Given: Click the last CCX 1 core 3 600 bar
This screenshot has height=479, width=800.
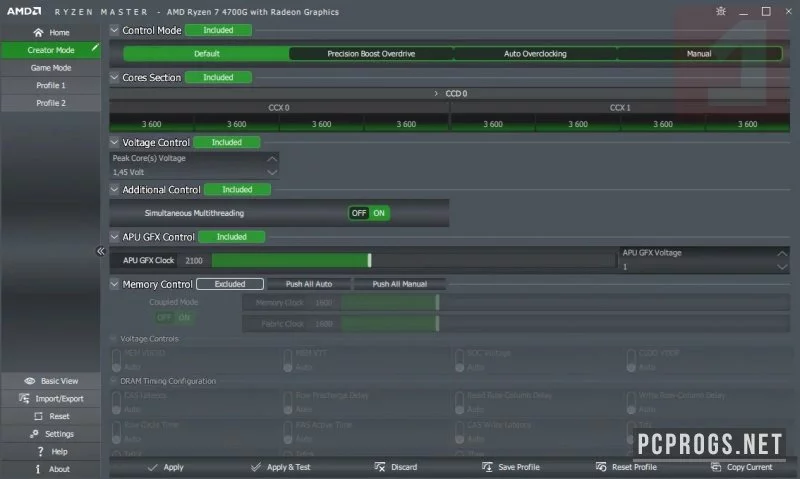Looking at the screenshot, I should 747,123.
